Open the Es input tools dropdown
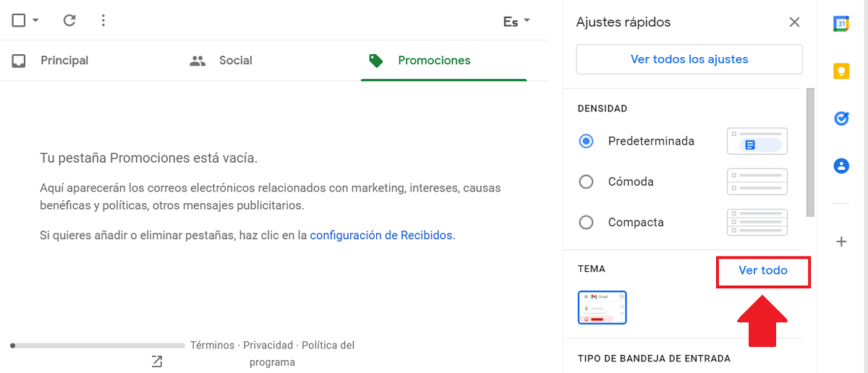The height and width of the screenshot is (373, 868). pyautogui.click(x=516, y=22)
